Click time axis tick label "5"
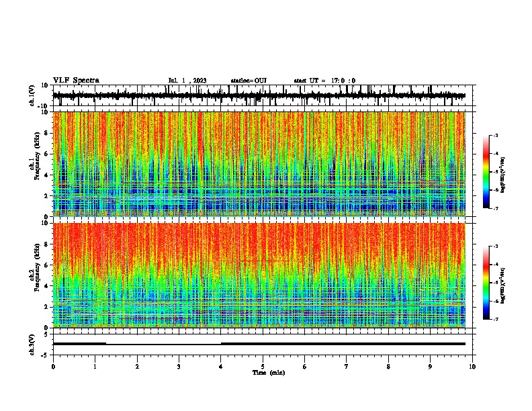532x411 pixels. (x=263, y=367)
